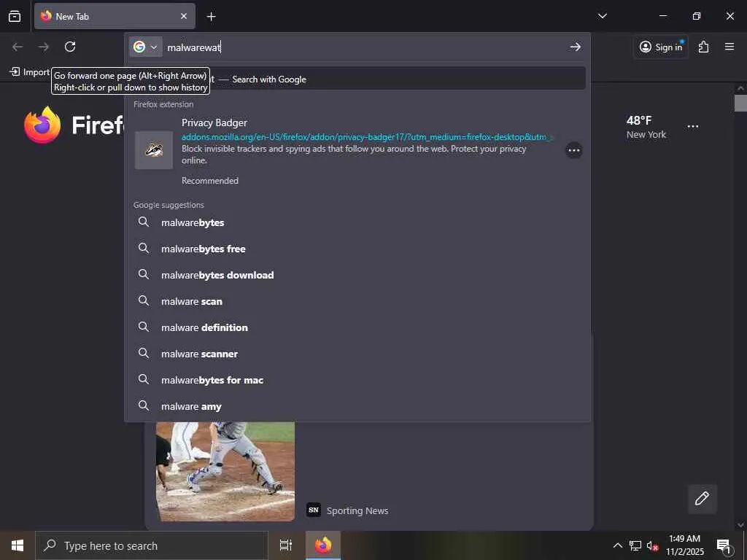
Task: Select the malware scan suggestion
Action: tap(357, 301)
